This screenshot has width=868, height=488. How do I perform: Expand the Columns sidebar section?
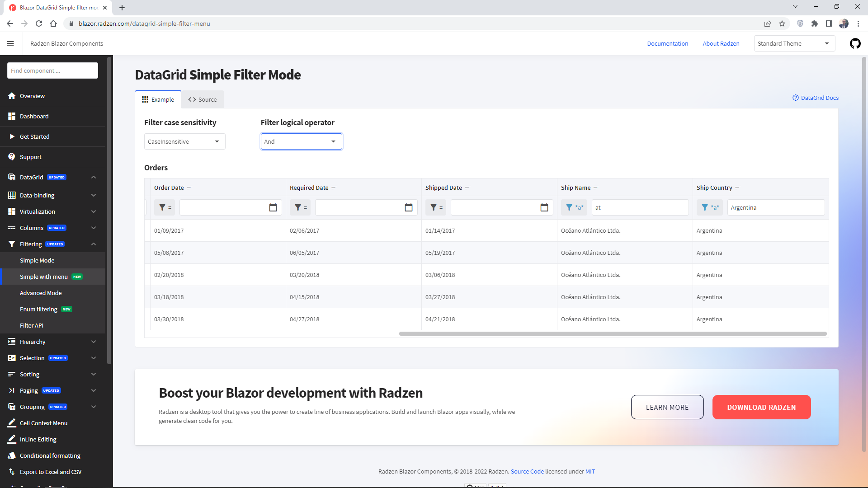[x=94, y=228]
